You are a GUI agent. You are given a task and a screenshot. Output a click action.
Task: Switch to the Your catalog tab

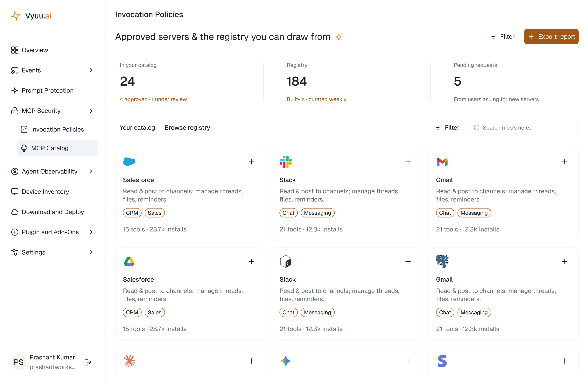tap(137, 128)
